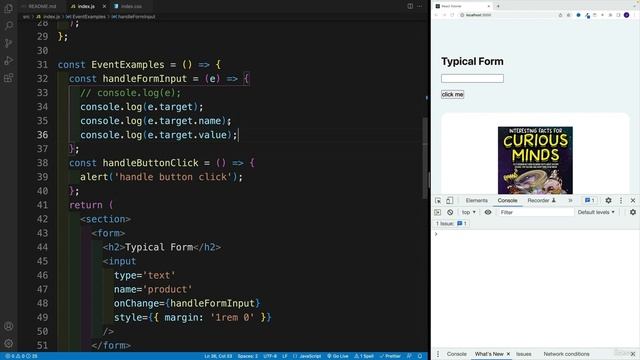Click the 'click me' button on the page
This screenshot has height=360, width=640.
[x=452, y=94]
